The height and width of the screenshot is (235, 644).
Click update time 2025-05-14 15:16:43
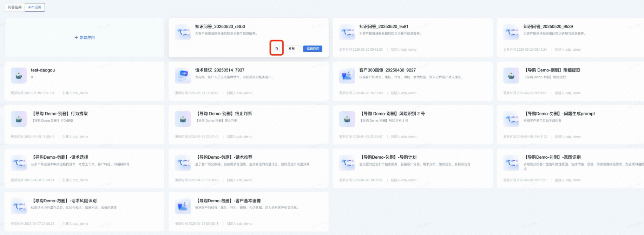(197, 93)
